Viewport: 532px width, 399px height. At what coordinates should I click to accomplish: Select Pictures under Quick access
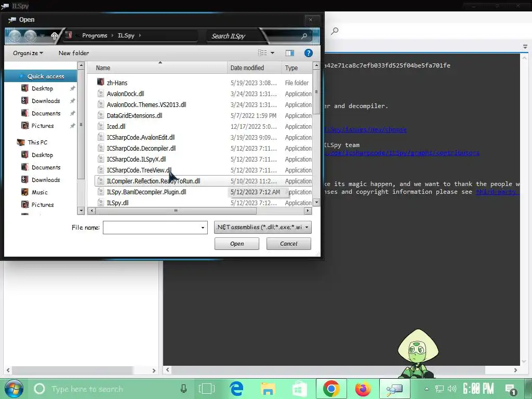pyautogui.click(x=43, y=126)
